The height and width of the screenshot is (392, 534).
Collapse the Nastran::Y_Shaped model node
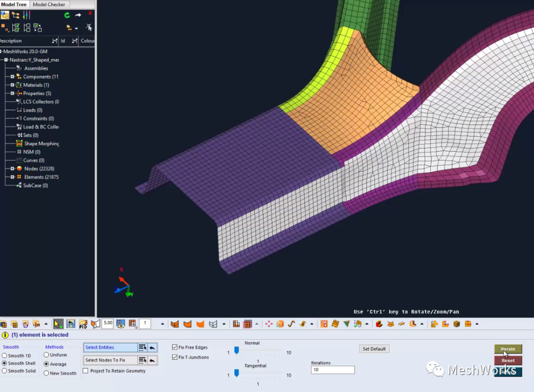pyautogui.click(x=6, y=60)
